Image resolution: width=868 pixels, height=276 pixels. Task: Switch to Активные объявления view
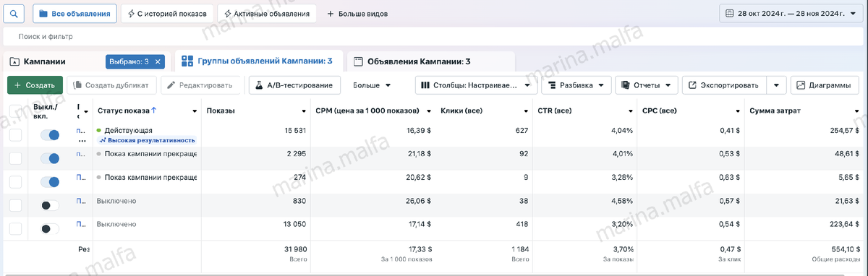pyautogui.click(x=266, y=14)
